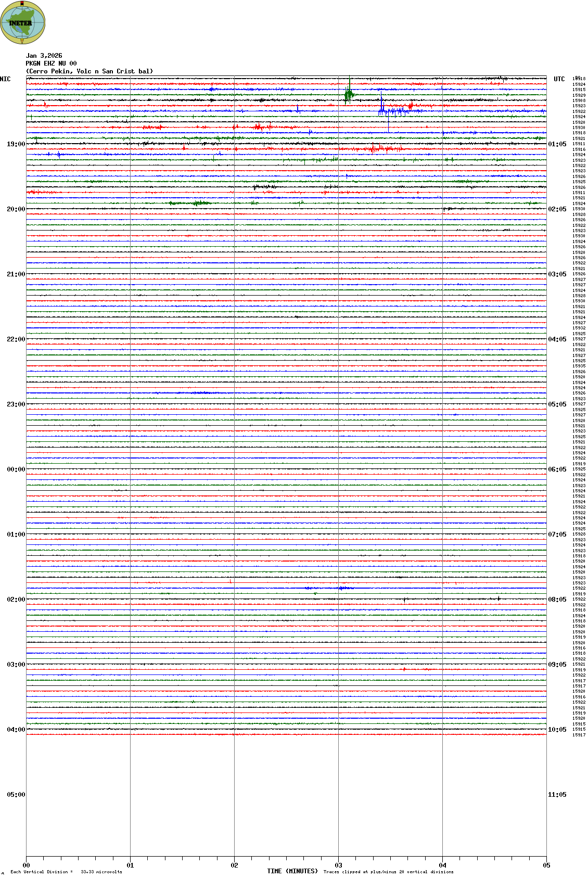Click the large green seismic burst
The image size is (588, 879).
(349, 95)
